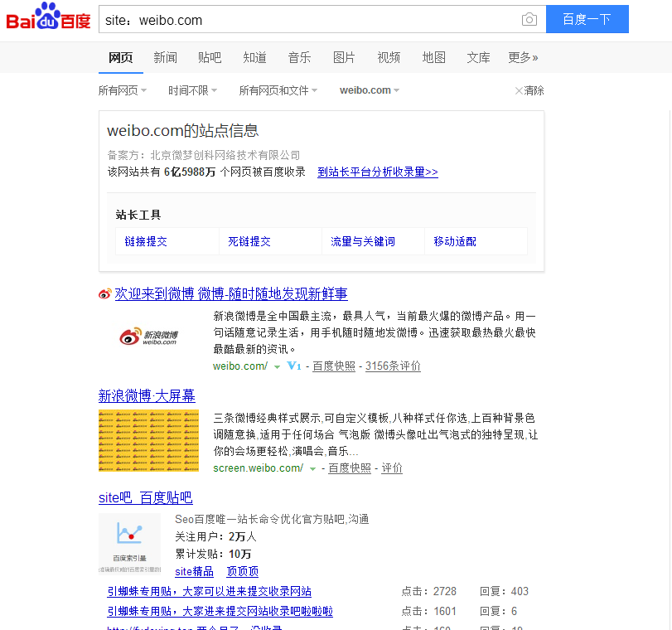This screenshot has height=630, width=672.
Task: Open post 引蜘蛛专用贴，大家进来提交网站收录吧啦啦啦
Action: tap(220, 611)
